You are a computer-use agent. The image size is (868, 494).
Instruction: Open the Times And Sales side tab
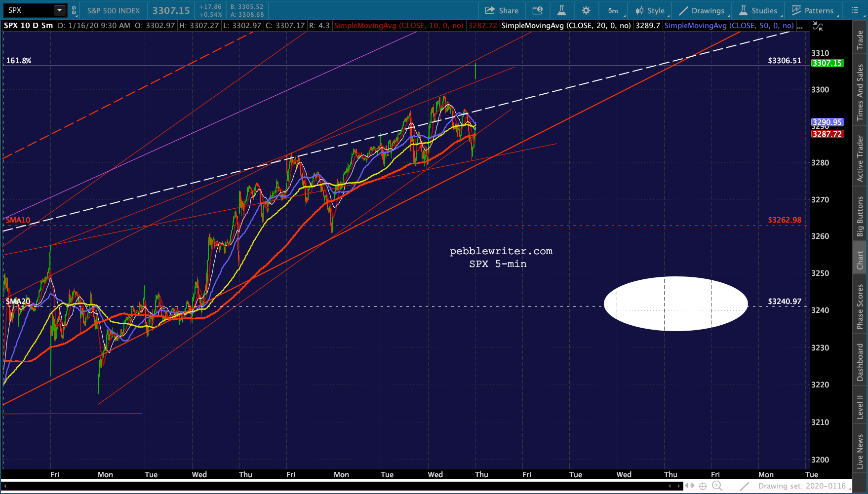pos(860,92)
